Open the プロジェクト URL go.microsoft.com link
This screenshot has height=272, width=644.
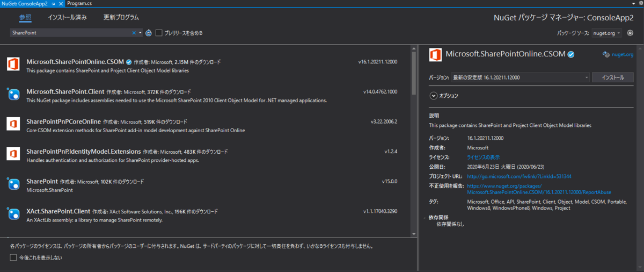(519, 176)
